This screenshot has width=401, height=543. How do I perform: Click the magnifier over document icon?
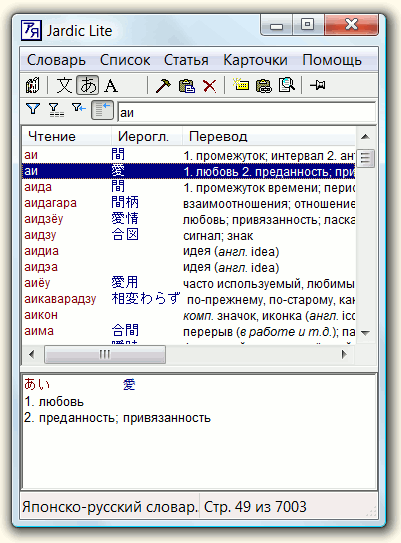pos(286,85)
